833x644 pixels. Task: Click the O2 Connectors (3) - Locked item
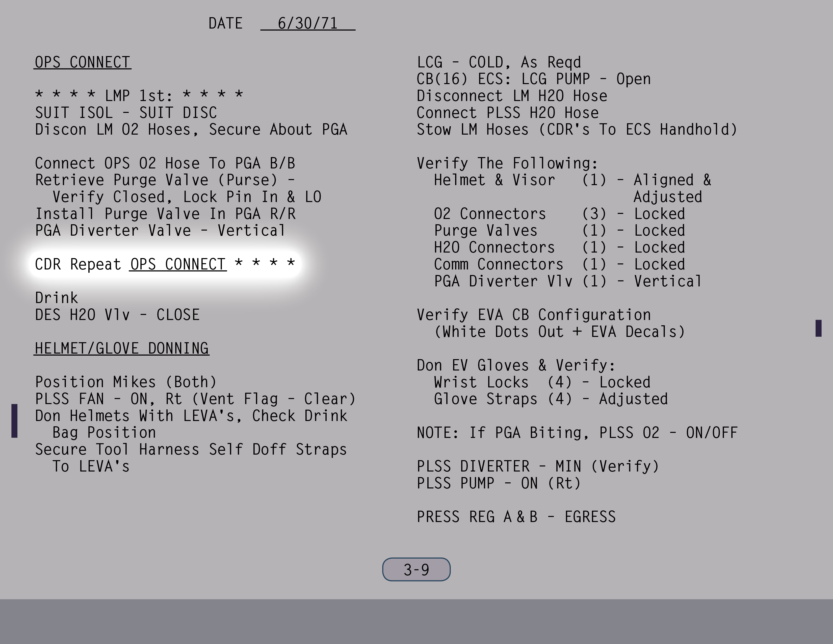coord(559,214)
